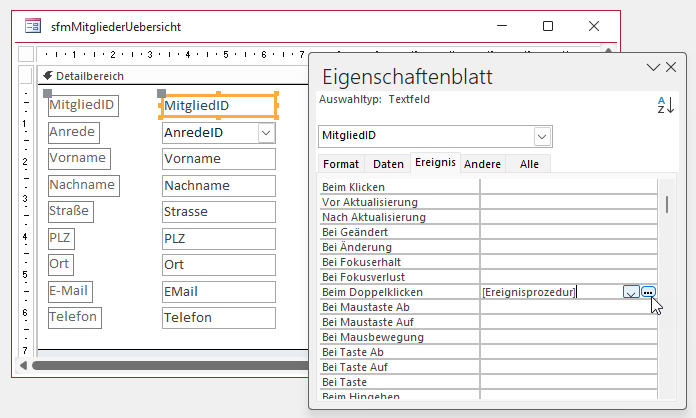Select the PLZ text box
Screen dimensions: 696x418
coord(218,239)
